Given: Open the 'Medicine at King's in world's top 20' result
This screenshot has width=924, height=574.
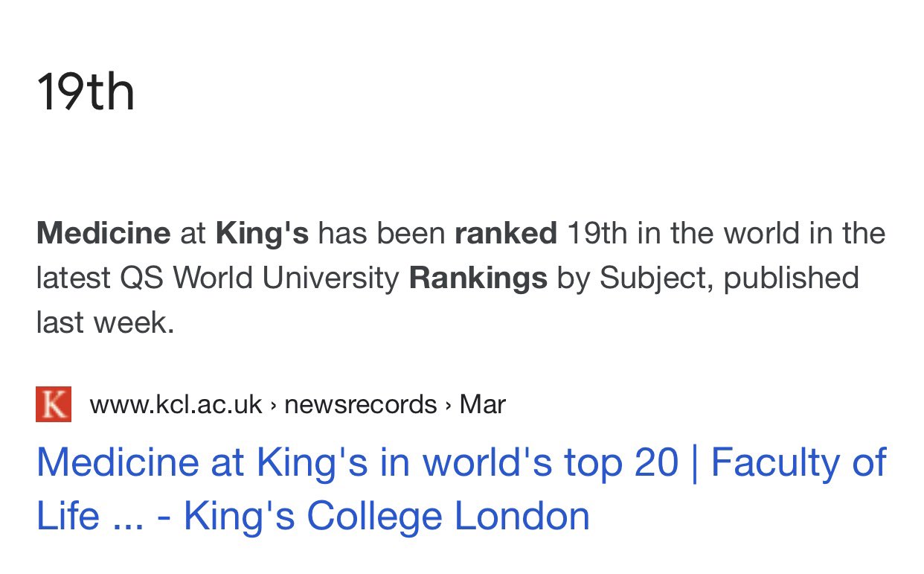Looking at the screenshot, I should coord(461,489).
